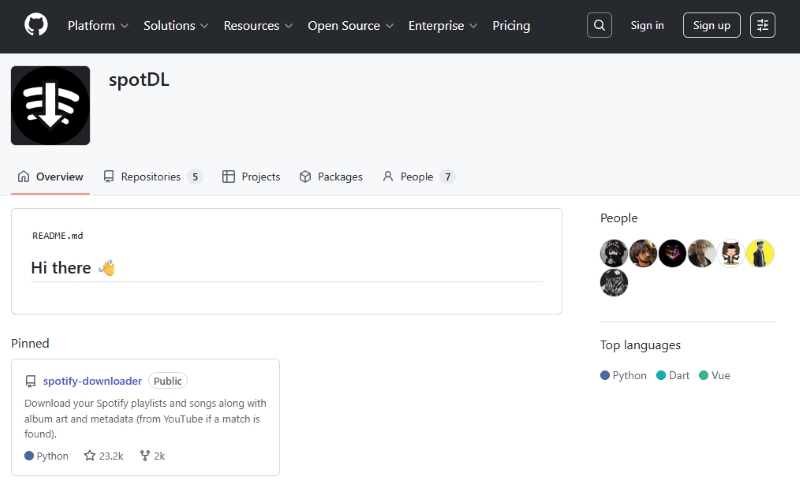Image resolution: width=800 pixels, height=481 pixels.
Task: Click the star icon showing 23.2k
Action: pos(90,455)
